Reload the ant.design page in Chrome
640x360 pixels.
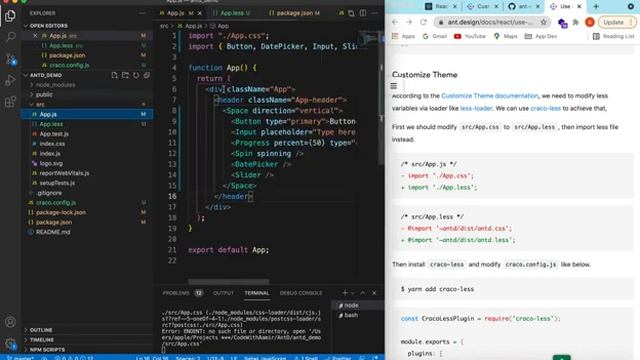point(423,22)
